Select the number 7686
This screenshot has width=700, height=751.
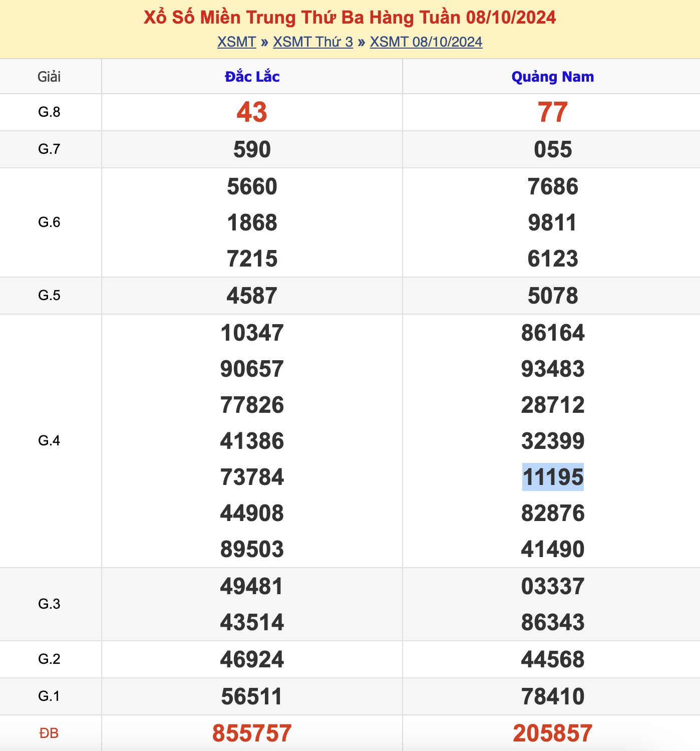(553, 186)
